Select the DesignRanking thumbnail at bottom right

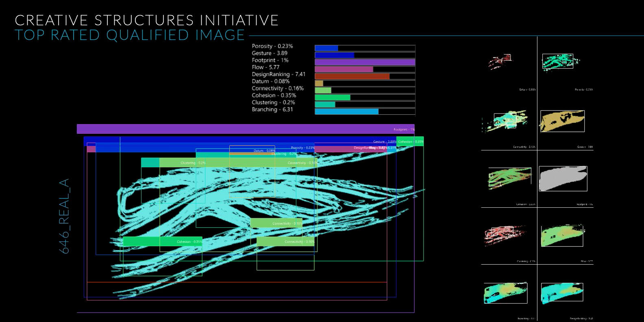click(562, 293)
